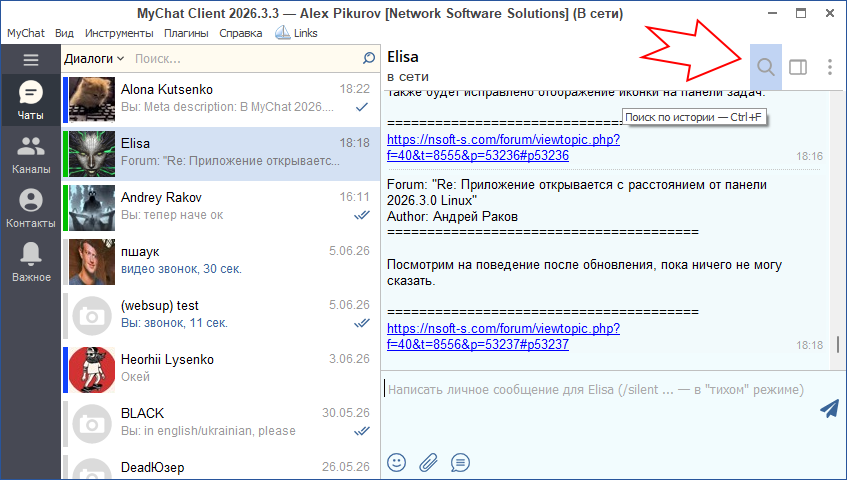Image resolution: width=847 pixels, height=480 pixels.
Task: Click Heorhii Lysenko's skater avatar
Action: point(92,370)
